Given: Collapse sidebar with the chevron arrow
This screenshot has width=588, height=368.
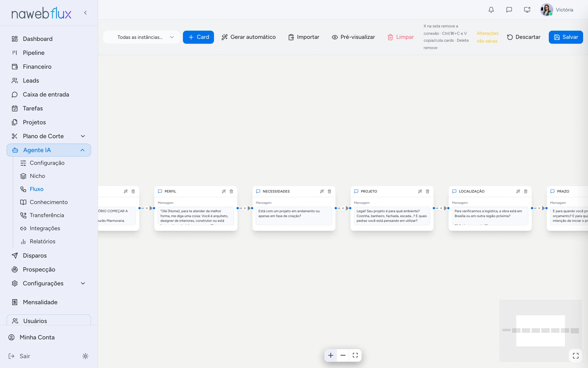Looking at the screenshot, I should click(85, 13).
